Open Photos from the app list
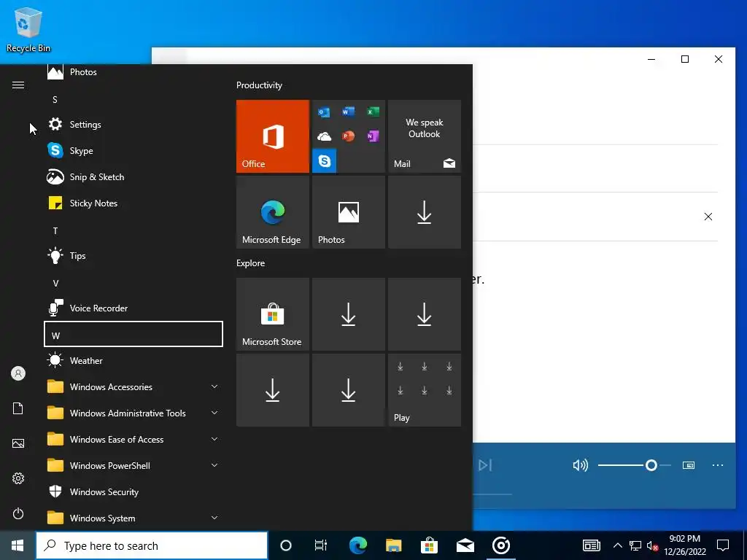This screenshot has height=560, width=747. [133, 72]
